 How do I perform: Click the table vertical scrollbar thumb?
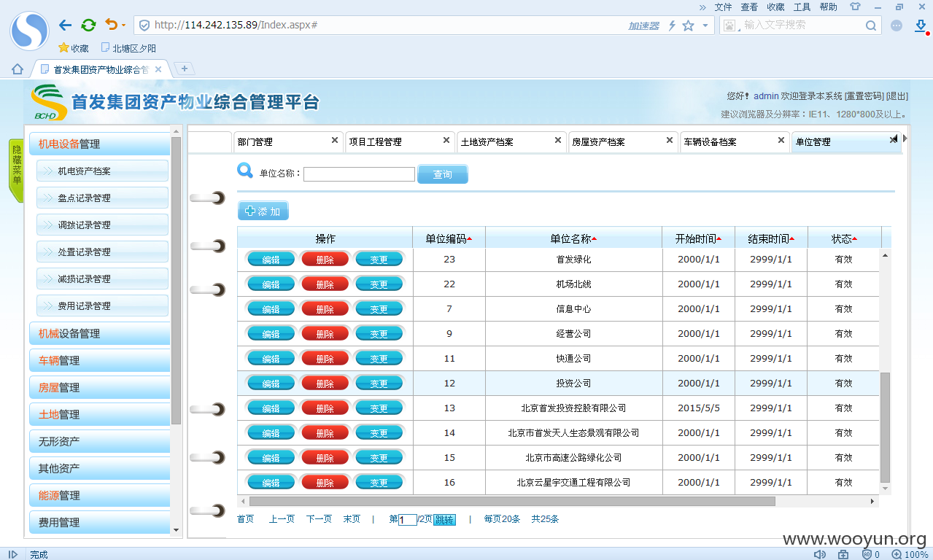[886, 427]
